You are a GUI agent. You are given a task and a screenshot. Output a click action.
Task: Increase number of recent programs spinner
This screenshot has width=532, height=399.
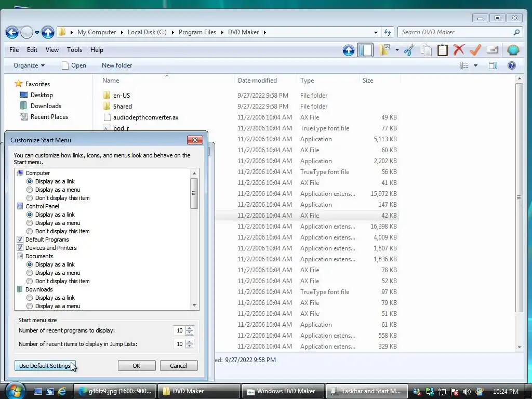coord(190,328)
